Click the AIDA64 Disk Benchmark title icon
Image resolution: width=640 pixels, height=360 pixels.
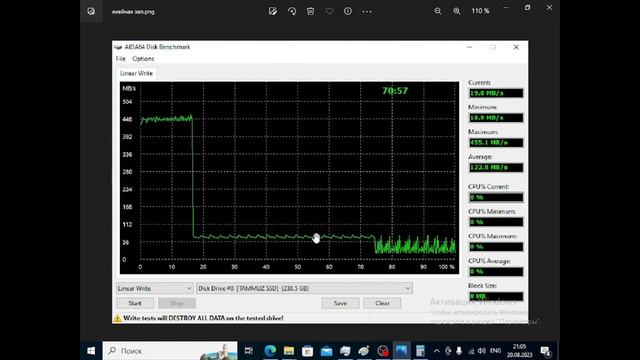tap(118, 47)
